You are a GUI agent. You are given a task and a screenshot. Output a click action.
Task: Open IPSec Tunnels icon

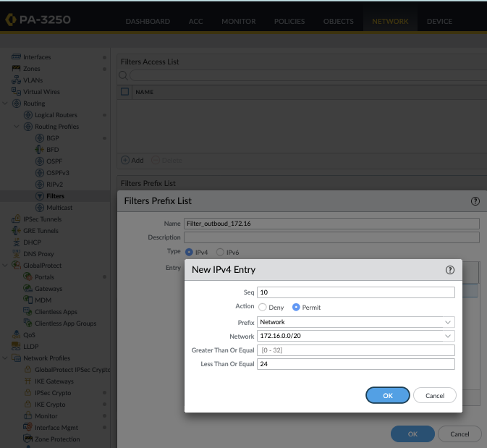tap(16, 219)
